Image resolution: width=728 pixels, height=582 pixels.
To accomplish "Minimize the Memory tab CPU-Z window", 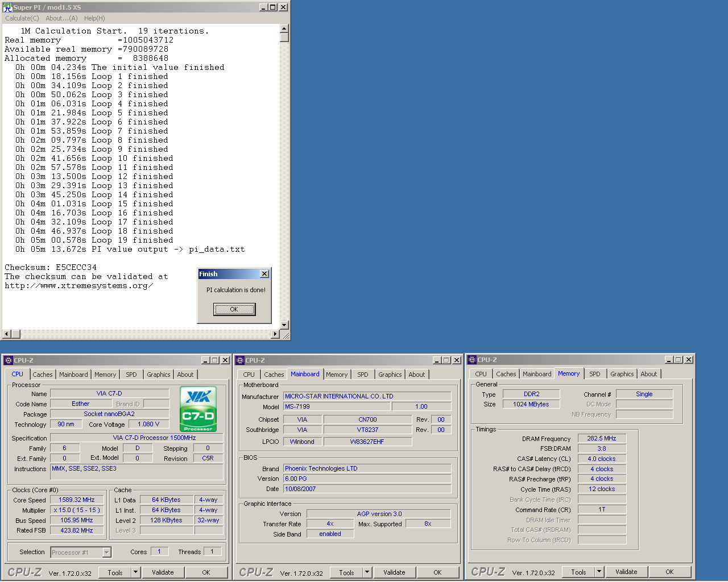I will click(x=669, y=360).
